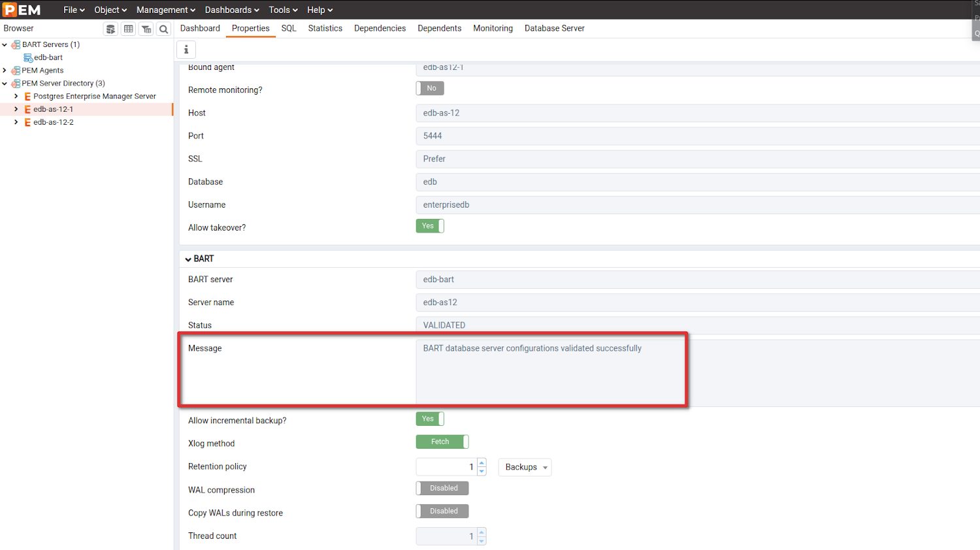Image resolution: width=980 pixels, height=550 pixels.
Task: Click the BART Servers group icon
Action: pyautogui.click(x=16, y=44)
